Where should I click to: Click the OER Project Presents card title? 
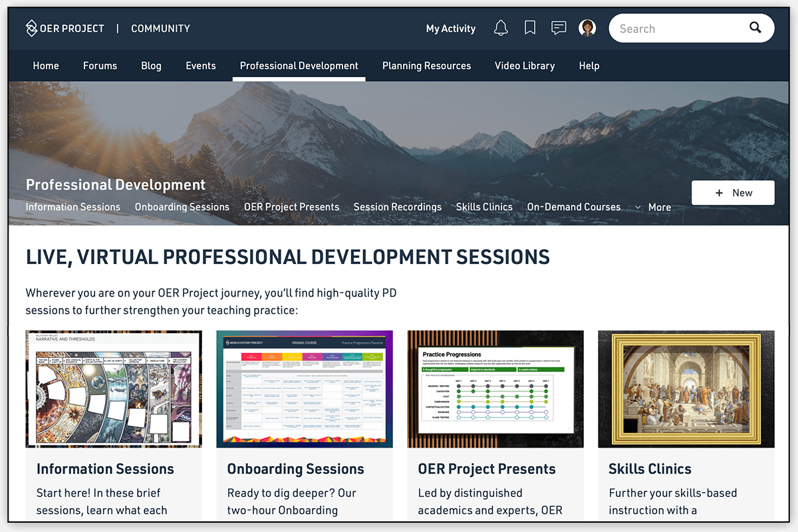(487, 469)
